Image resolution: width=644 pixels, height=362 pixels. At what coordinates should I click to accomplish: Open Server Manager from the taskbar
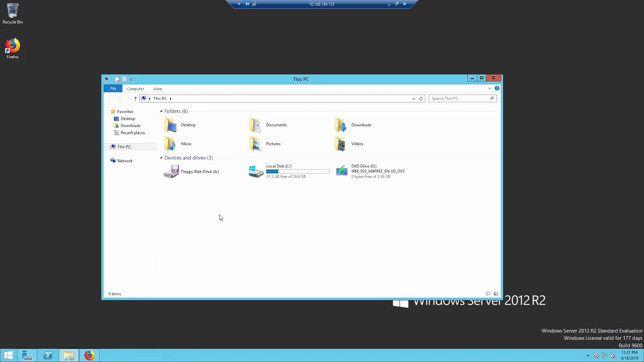tap(27, 355)
